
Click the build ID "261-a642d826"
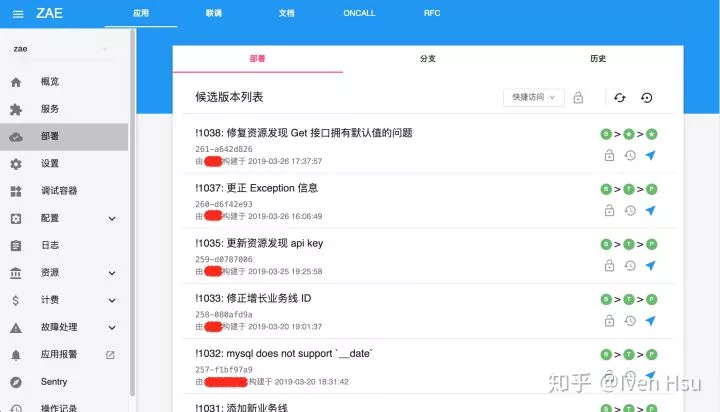point(224,149)
